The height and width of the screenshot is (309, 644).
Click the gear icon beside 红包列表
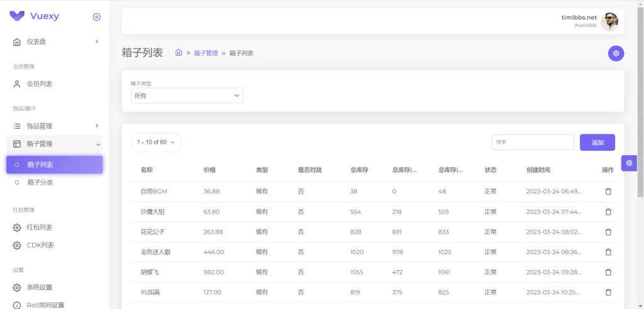[17, 227]
